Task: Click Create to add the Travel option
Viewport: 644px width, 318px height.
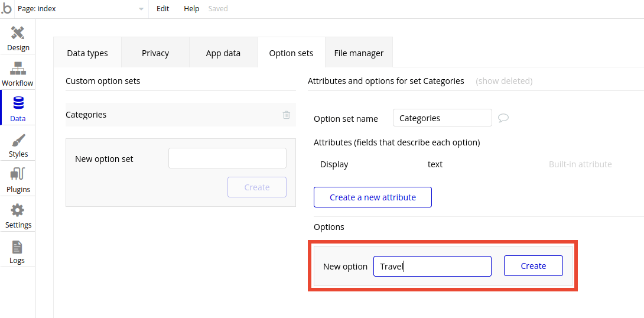Action: tap(533, 266)
